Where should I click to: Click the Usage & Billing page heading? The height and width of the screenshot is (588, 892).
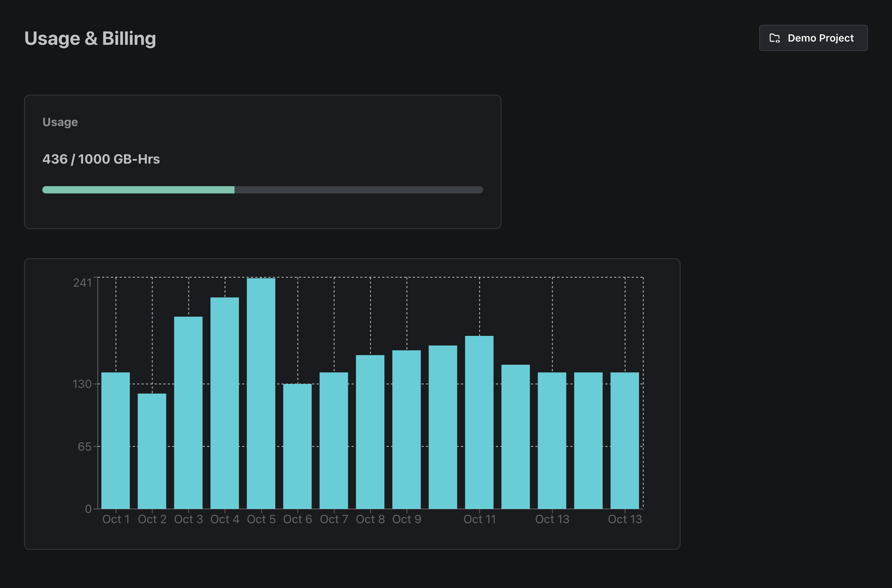[x=90, y=38]
